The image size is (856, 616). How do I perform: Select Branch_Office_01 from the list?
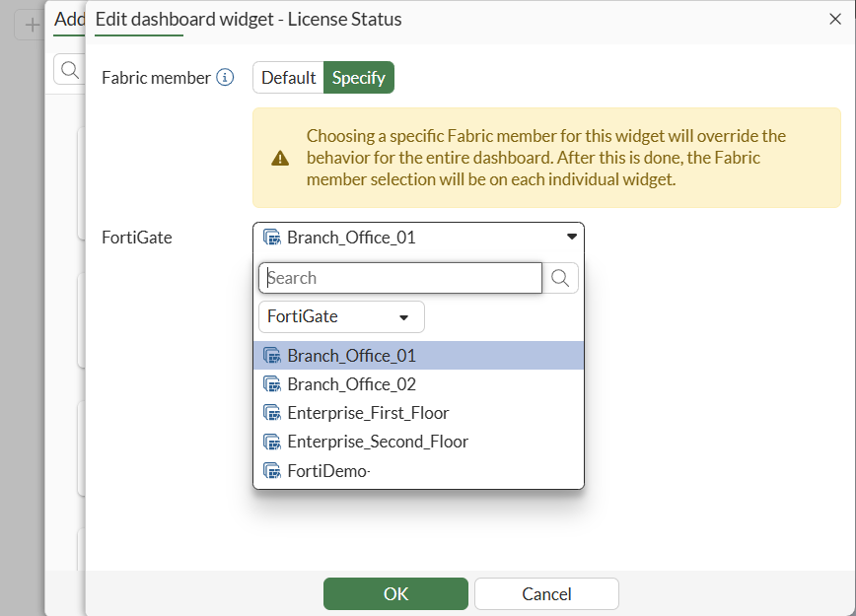coord(351,356)
